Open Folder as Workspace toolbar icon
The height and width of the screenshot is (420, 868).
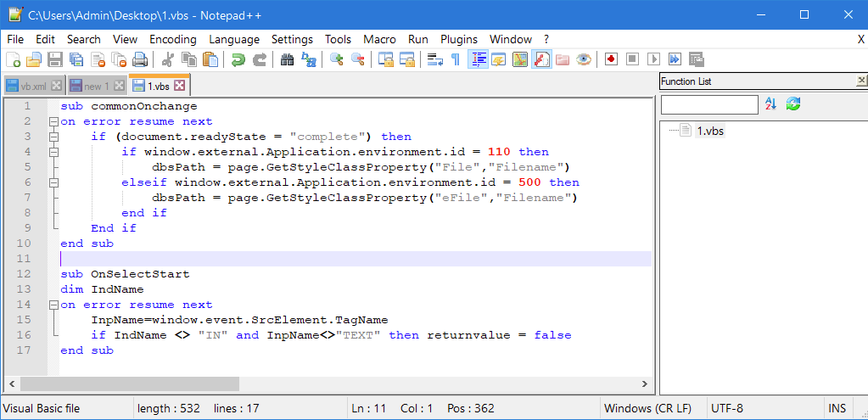(563, 59)
